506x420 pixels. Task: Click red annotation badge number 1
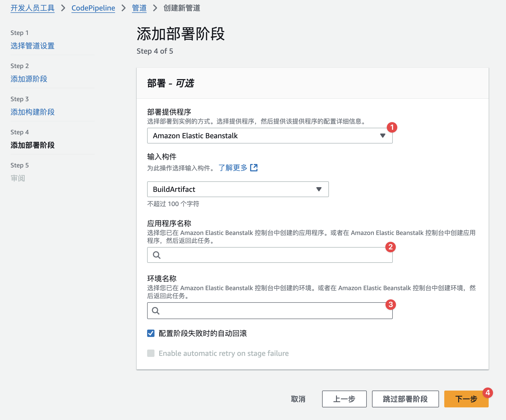pos(392,127)
